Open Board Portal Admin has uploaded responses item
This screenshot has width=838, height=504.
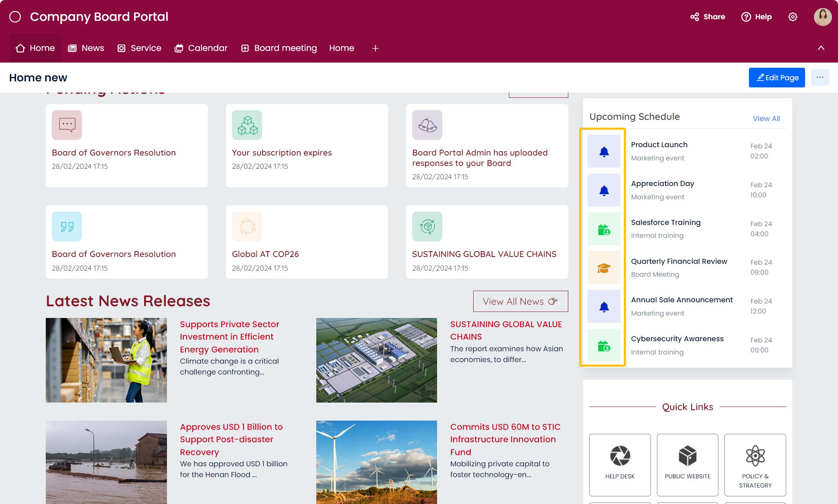point(480,158)
